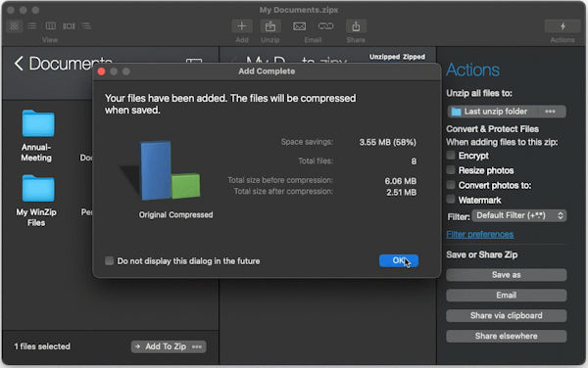Click the Save as button
This screenshot has width=588, height=368.
point(507,275)
